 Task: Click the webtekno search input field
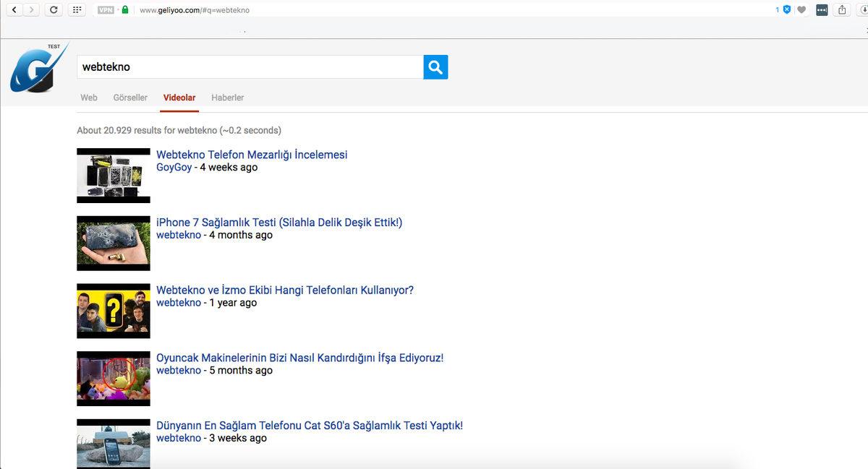[250, 66]
